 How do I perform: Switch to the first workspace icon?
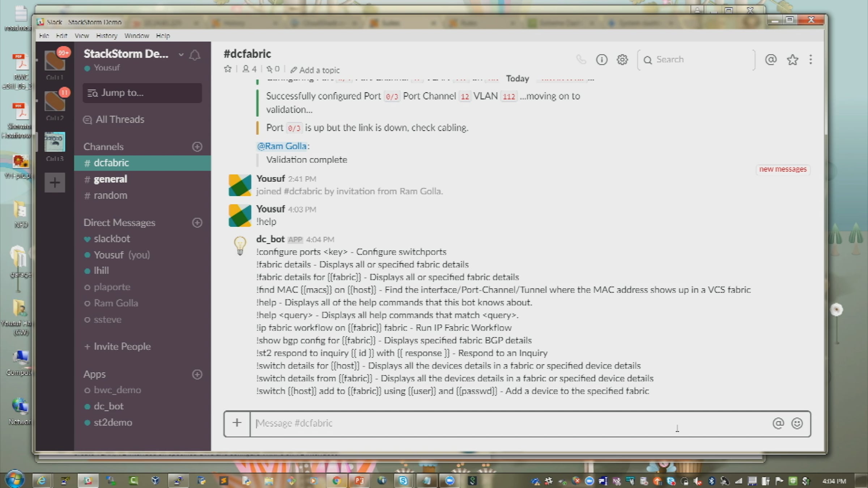[55, 60]
